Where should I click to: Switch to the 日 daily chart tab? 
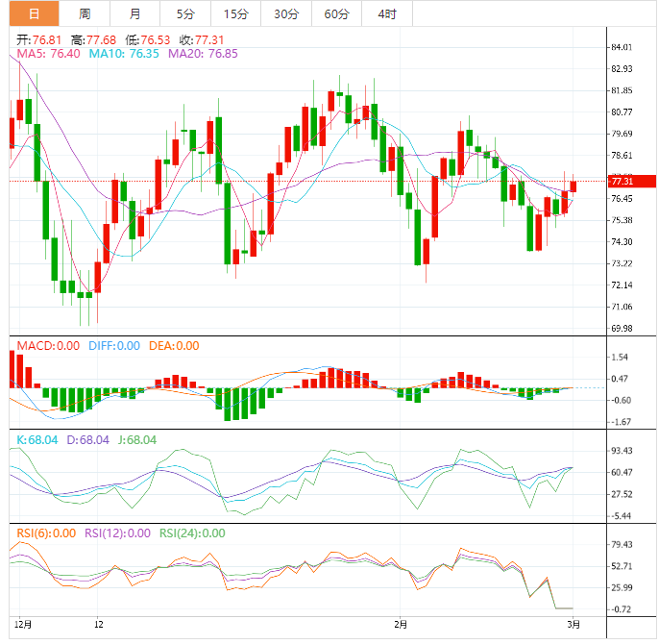tap(34, 13)
